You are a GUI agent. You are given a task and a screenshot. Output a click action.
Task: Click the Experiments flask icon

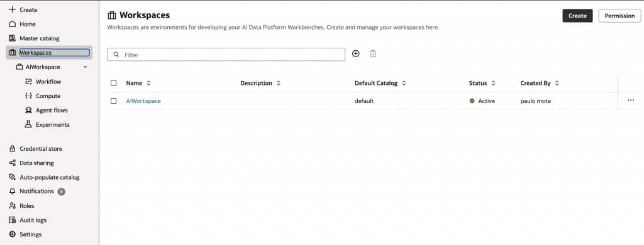29,124
